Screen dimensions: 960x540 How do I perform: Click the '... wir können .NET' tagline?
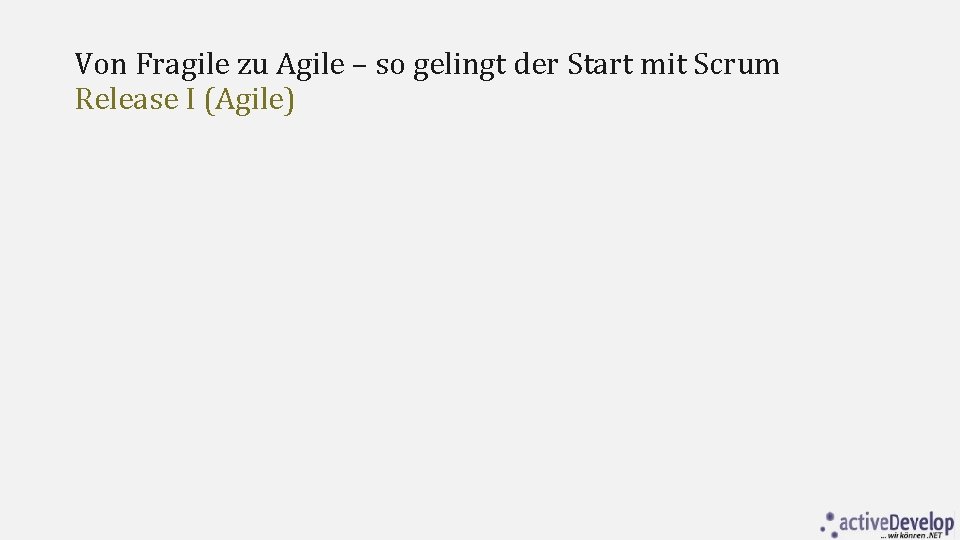coord(915,536)
